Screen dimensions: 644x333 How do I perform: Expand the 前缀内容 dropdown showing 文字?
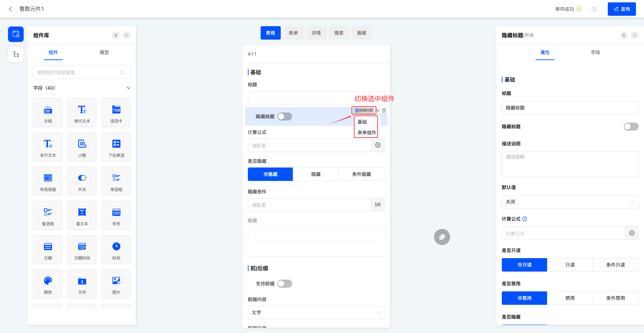coord(316,313)
